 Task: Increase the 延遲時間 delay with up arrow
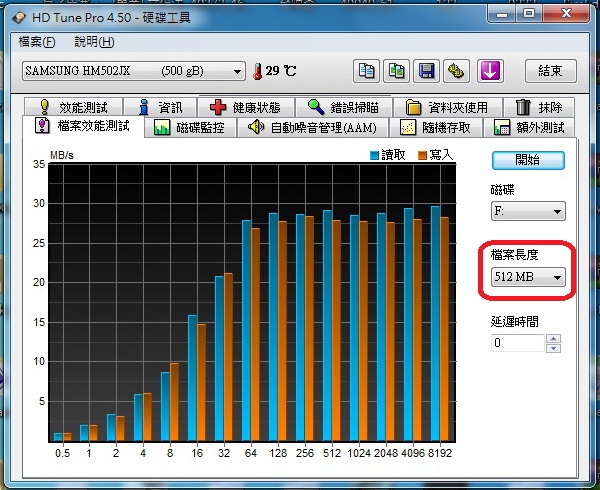tap(554, 339)
